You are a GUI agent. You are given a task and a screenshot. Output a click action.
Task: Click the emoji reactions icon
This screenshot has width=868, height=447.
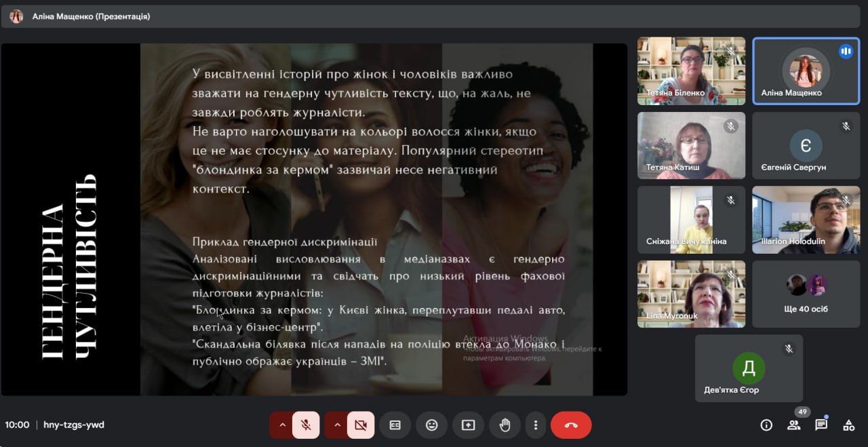(431, 425)
